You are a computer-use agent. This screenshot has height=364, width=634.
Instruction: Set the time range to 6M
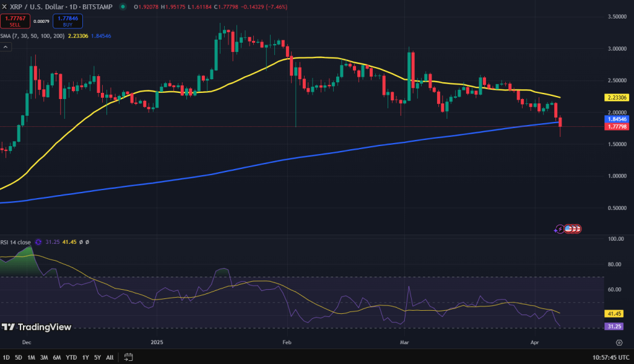click(57, 358)
